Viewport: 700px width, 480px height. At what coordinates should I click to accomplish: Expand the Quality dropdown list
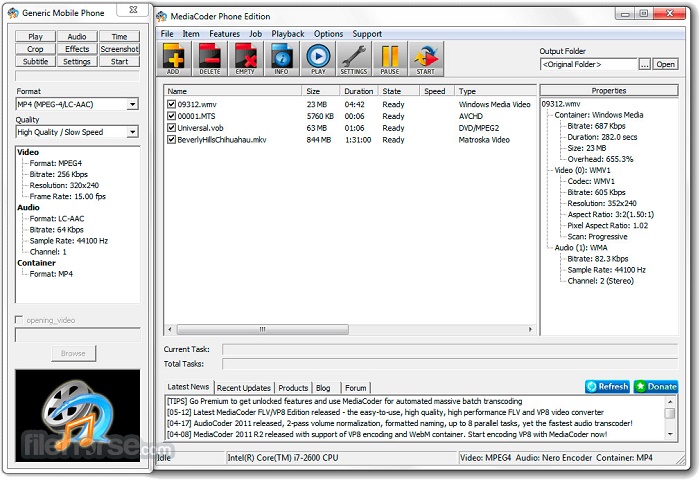pyautogui.click(x=77, y=132)
